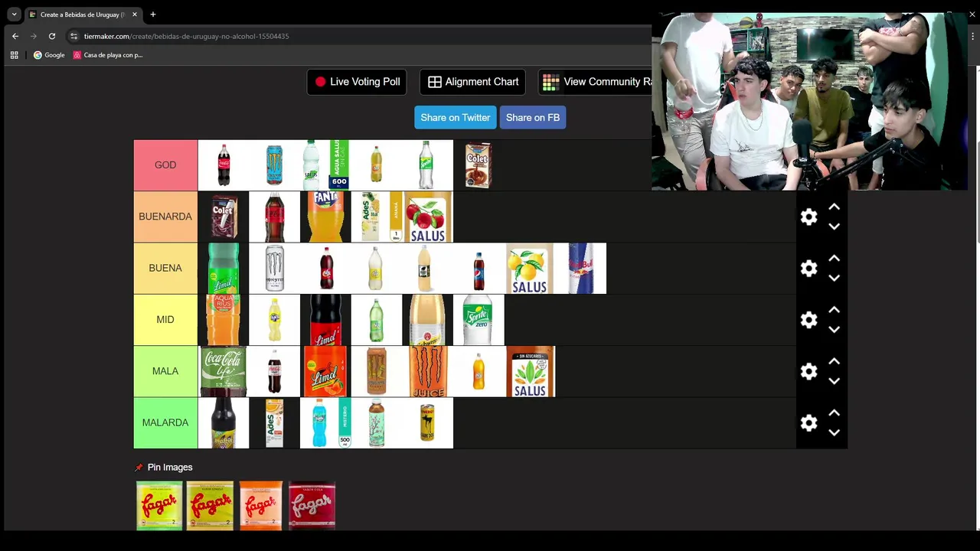Open settings gear for BUENA row
Screen dimensions: 980x551
[x=808, y=268]
